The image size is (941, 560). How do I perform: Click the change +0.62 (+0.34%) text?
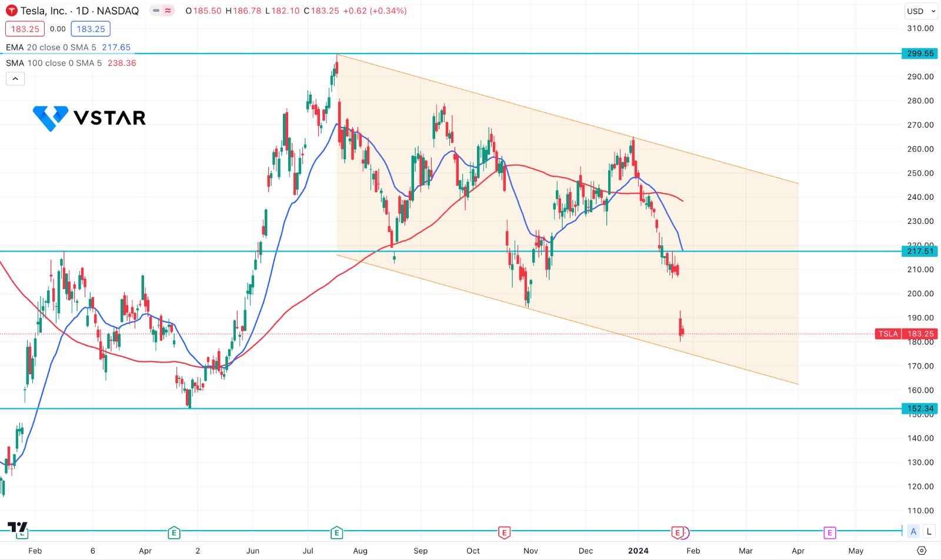coord(375,11)
